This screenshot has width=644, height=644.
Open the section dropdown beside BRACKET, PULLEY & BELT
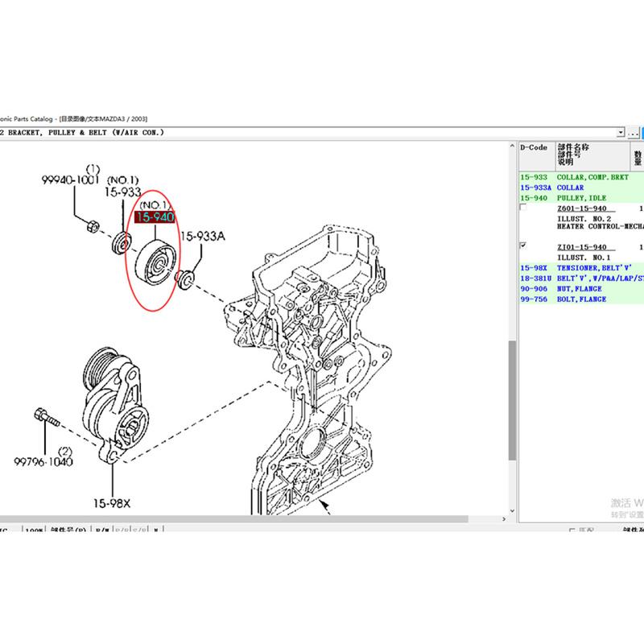tap(621, 133)
